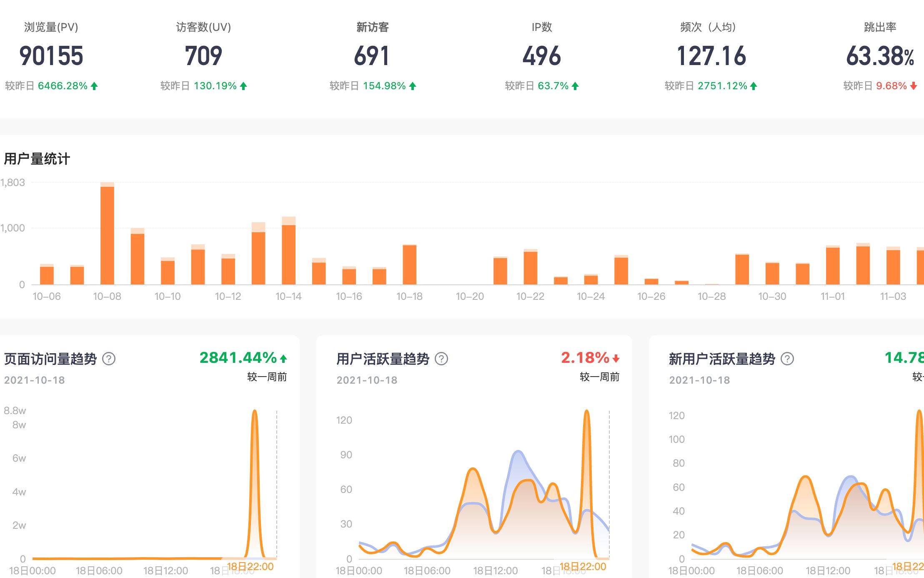Click the 496 IP count value
This screenshot has height=578, width=924.
(542, 56)
